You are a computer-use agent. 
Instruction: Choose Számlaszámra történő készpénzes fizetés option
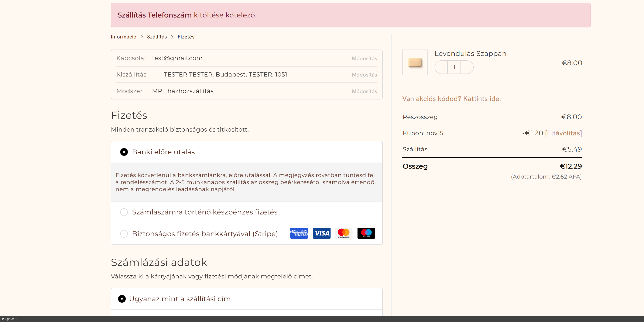coord(124,212)
